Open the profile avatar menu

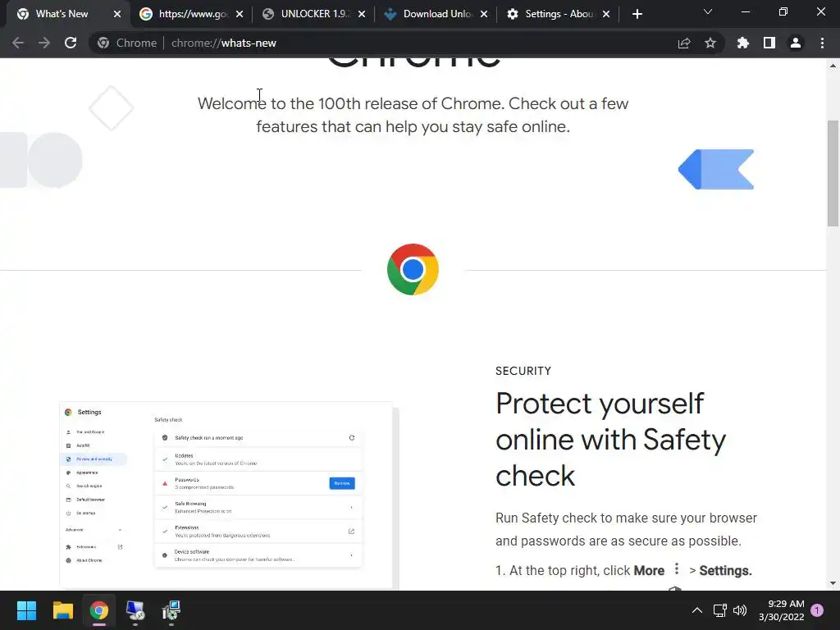[x=796, y=43]
